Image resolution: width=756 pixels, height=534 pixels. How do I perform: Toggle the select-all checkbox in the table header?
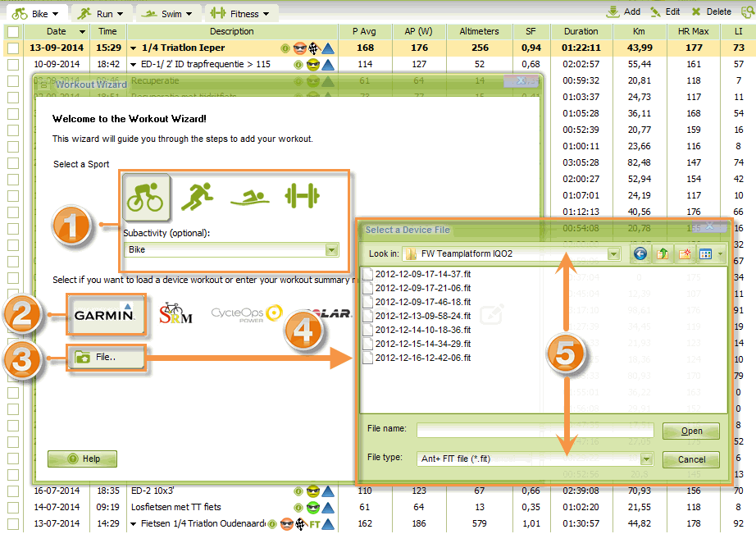12,31
